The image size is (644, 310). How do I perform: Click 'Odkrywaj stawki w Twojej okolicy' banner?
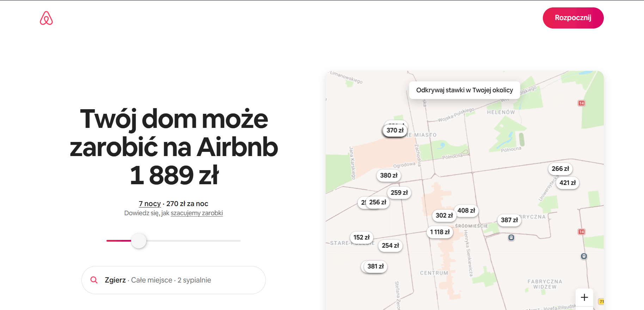tap(464, 90)
